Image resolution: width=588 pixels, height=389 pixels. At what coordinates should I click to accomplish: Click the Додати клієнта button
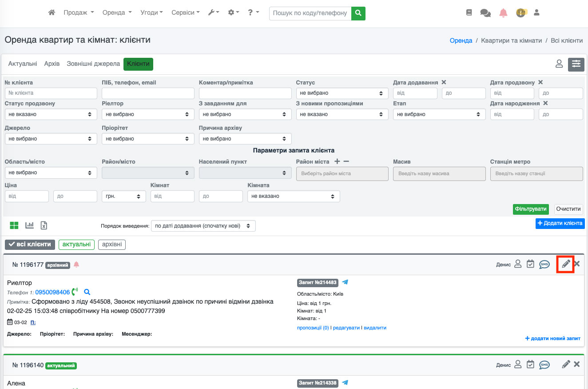click(x=560, y=223)
